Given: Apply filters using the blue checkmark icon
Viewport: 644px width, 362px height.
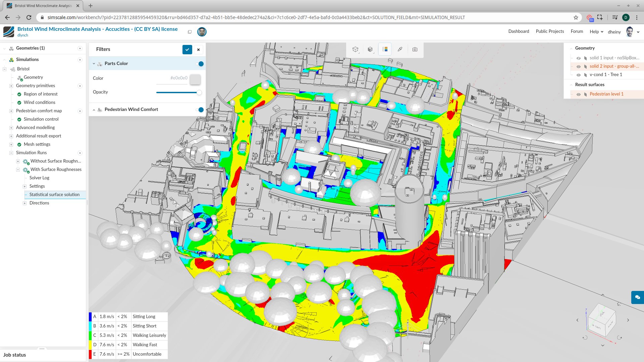Looking at the screenshot, I should (x=187, y=49).
